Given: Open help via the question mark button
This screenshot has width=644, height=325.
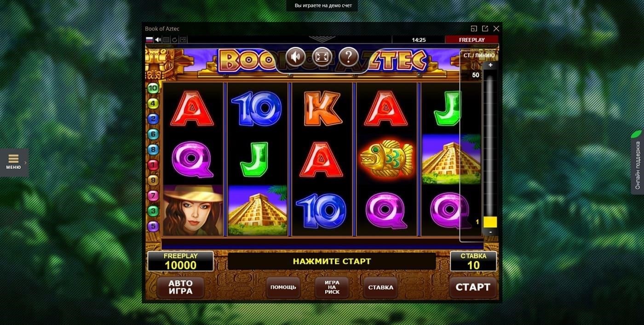Looking at the screenshot, I should pyautogui.click(x=349, y=57).
